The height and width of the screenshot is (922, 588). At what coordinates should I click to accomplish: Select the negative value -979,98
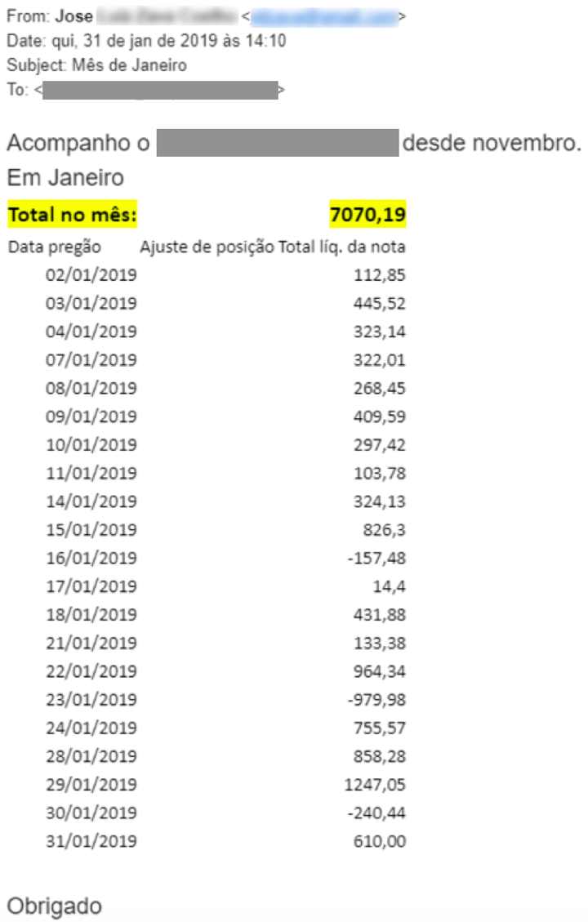[376, 700]
